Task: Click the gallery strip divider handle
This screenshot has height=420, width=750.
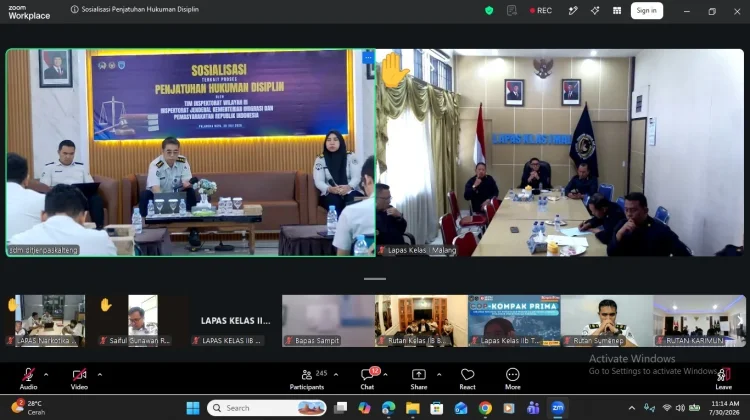Action: point(375,278)
